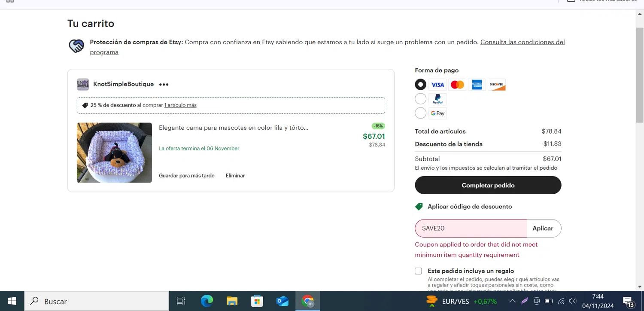Click 'Completar pedido' button

[488, 186]
